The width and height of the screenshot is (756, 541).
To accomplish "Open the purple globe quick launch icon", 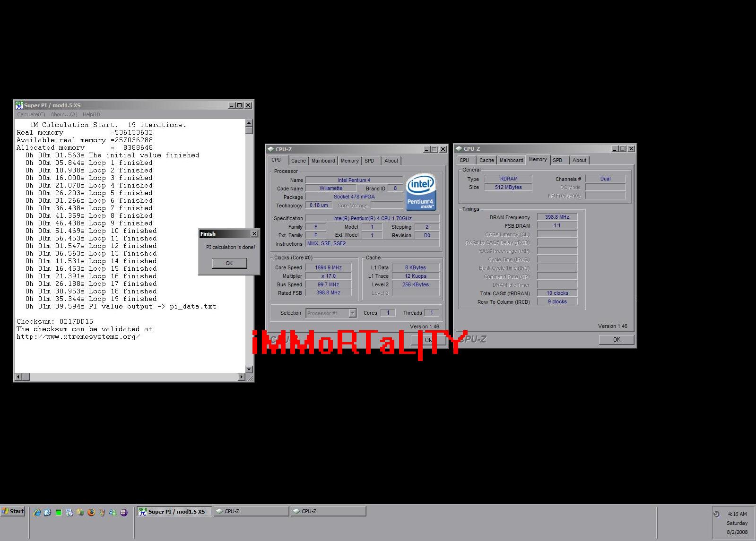I will coord(124,512).
